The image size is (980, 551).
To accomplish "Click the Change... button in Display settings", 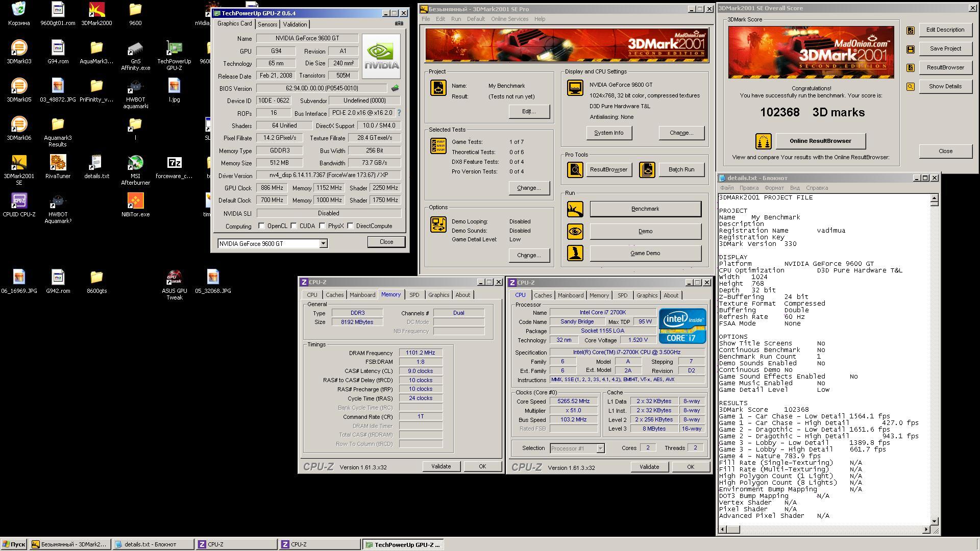I will (681, 133).
